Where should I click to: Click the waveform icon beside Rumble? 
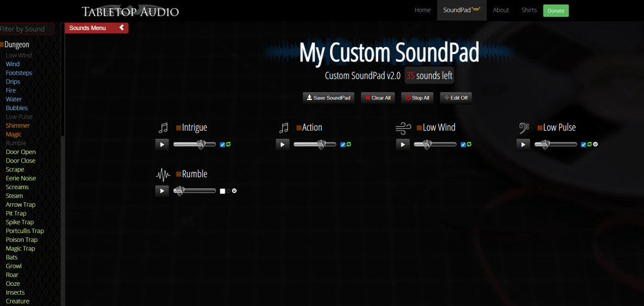pyautogui.click(x=163, y=175)
